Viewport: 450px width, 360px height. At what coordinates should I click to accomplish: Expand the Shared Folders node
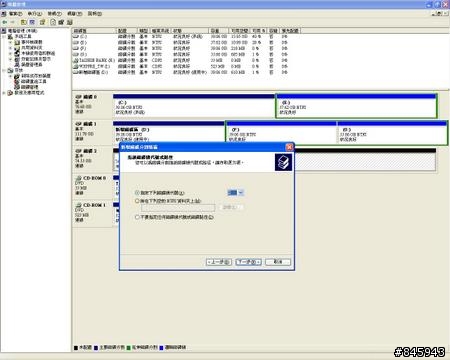(10, 48)
